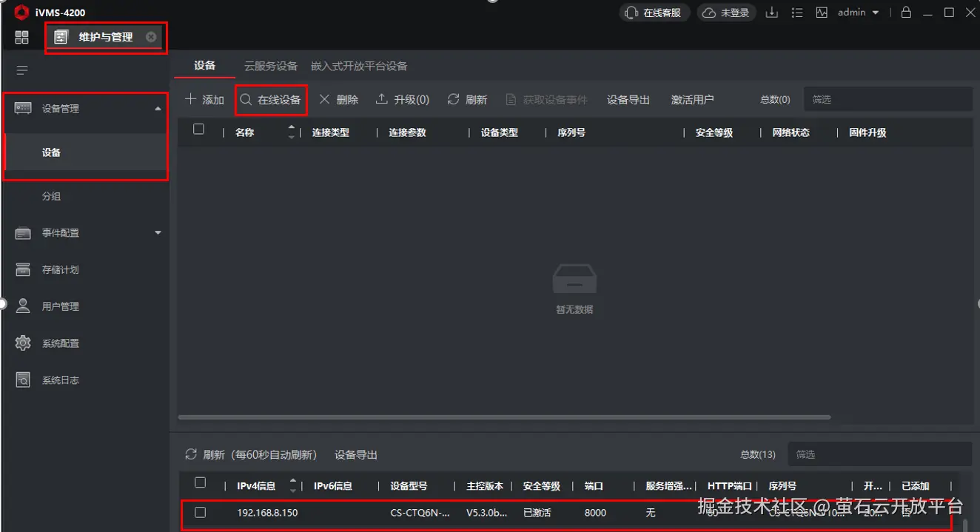Open 用户管理 user management
Screen dimensions: 980x532
click(x=60, y=306)
